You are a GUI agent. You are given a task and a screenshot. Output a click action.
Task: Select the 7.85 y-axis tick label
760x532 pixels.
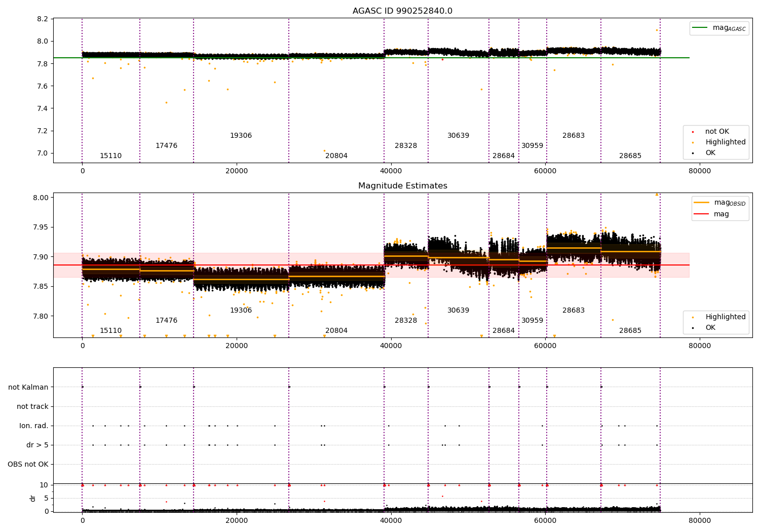[x=41, y=286]
